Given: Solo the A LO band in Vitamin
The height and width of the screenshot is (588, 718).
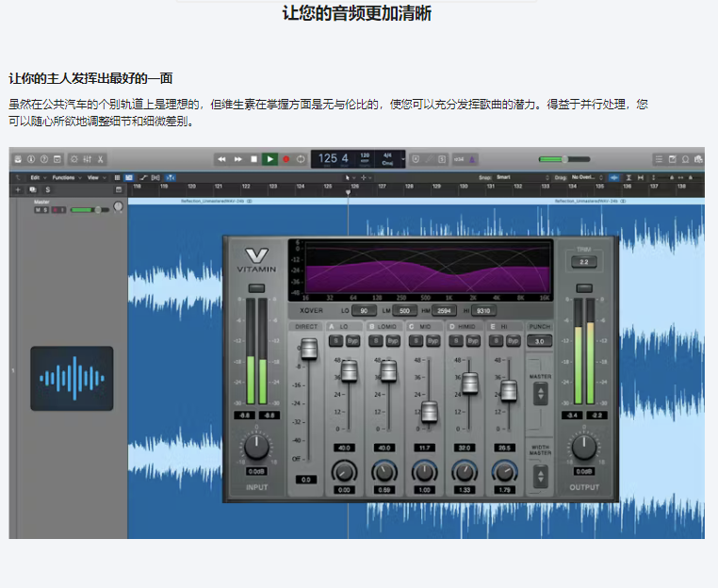Looking at the screenshot, I should click(x=336, y=341).
